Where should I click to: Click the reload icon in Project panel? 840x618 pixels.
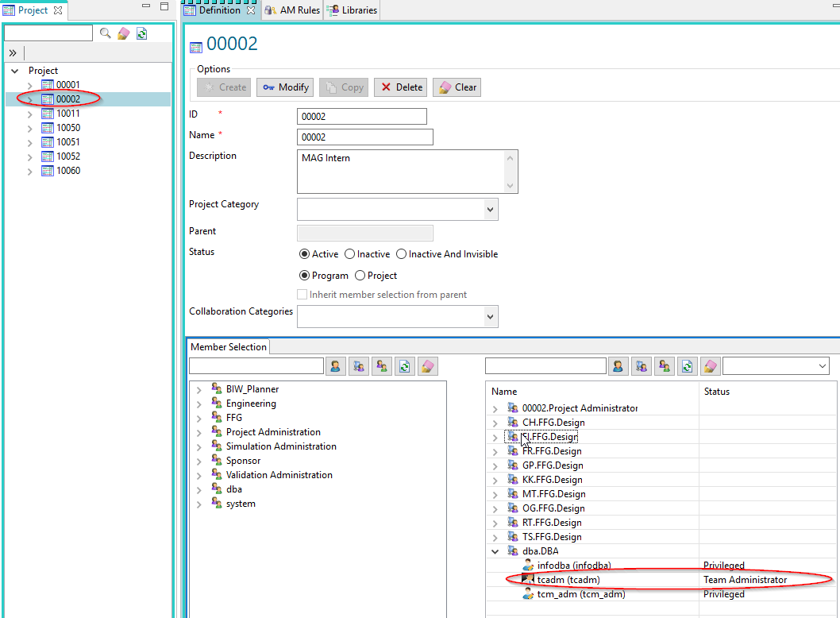141,33
